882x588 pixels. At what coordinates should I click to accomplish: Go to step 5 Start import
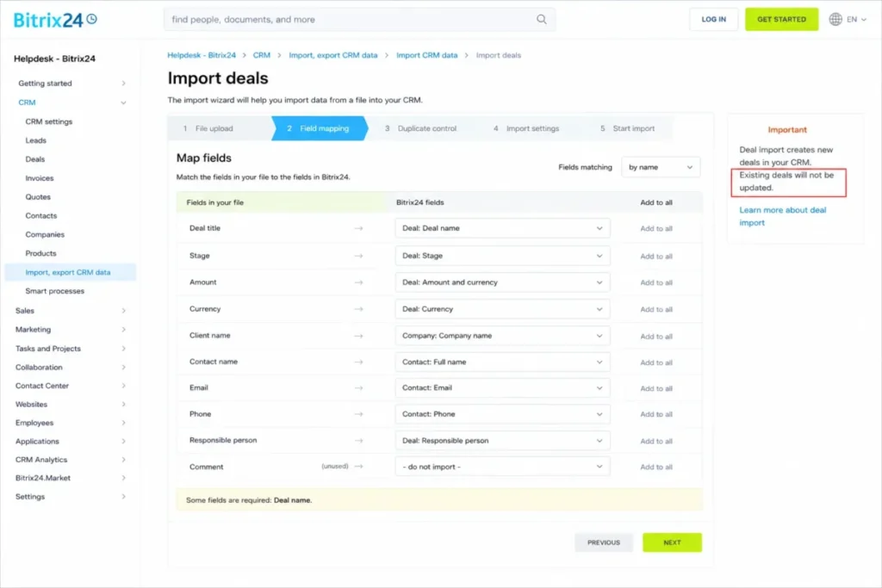coord(627,128)
